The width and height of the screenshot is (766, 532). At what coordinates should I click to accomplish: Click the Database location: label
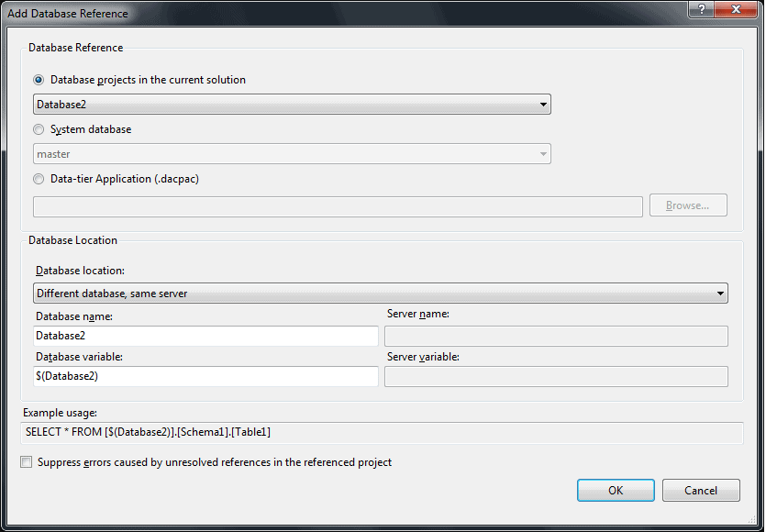click(80, 271)
